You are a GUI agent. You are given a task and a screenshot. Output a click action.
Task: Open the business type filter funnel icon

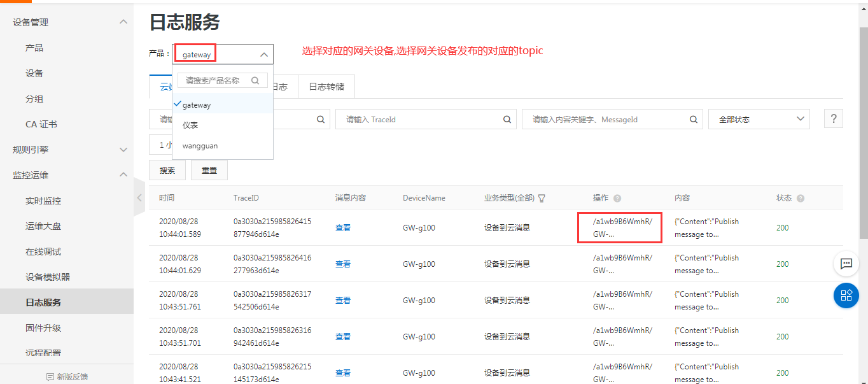542,198
